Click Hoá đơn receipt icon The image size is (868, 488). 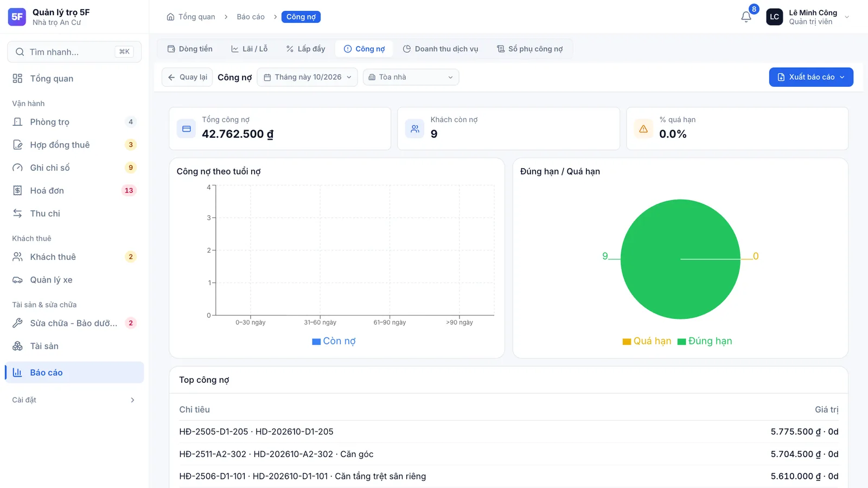coord(17,190)
